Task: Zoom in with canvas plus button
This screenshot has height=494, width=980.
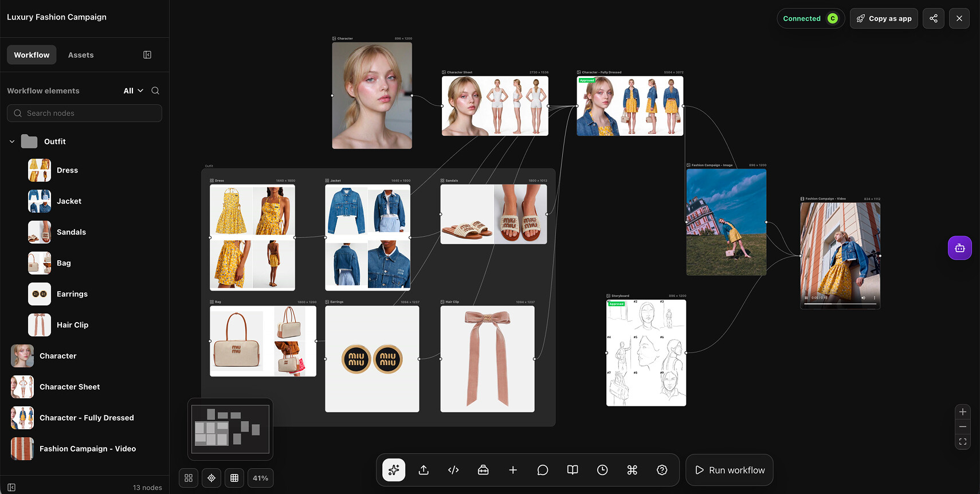Action: [963, 412]
